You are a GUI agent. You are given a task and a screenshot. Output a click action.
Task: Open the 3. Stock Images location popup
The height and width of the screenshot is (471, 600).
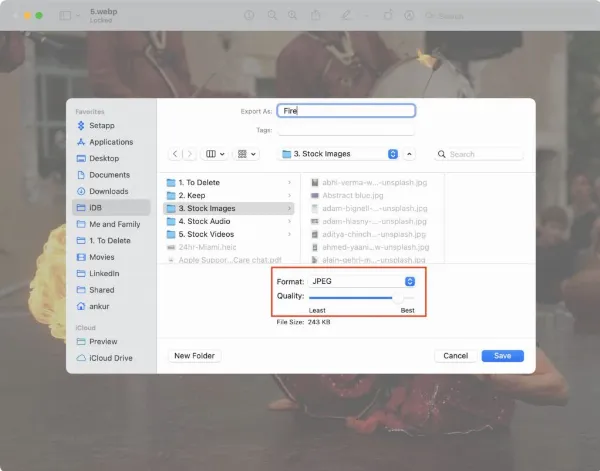click(x=340, y=154)
